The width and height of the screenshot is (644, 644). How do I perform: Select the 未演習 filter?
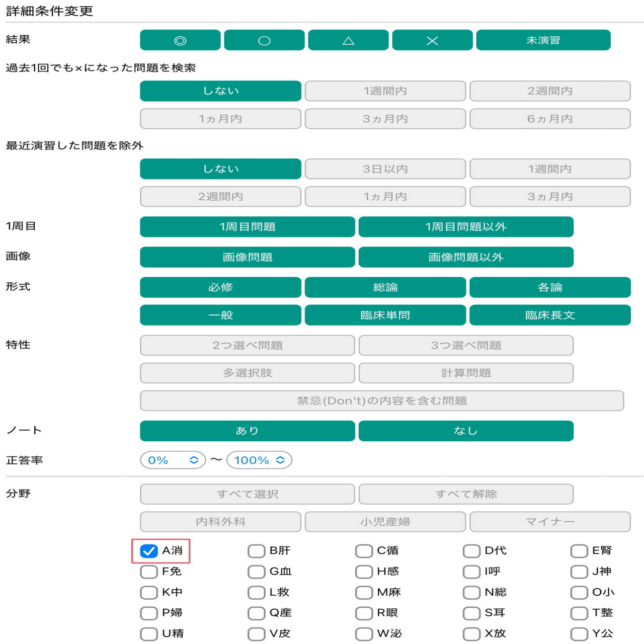tap(542, 40)
